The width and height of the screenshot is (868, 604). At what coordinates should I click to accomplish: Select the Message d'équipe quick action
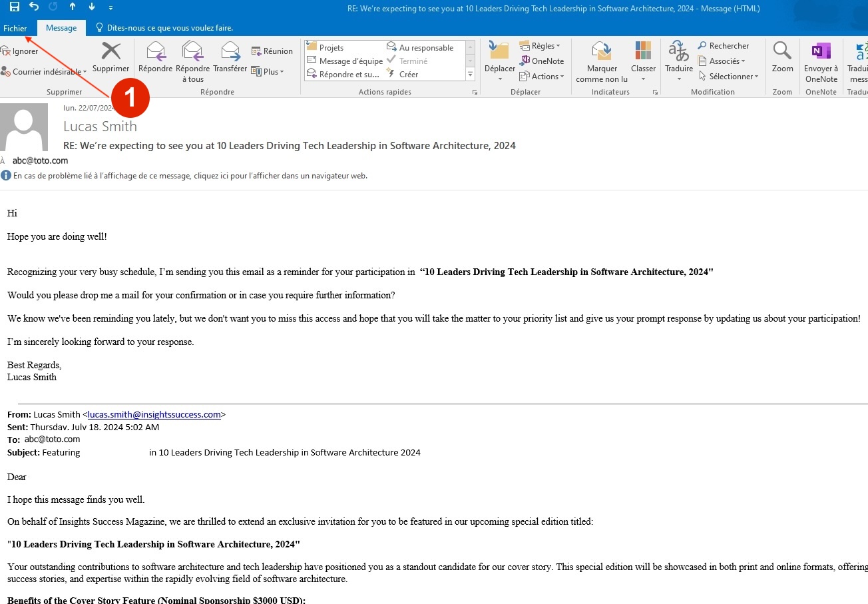[x=345, y=61]
